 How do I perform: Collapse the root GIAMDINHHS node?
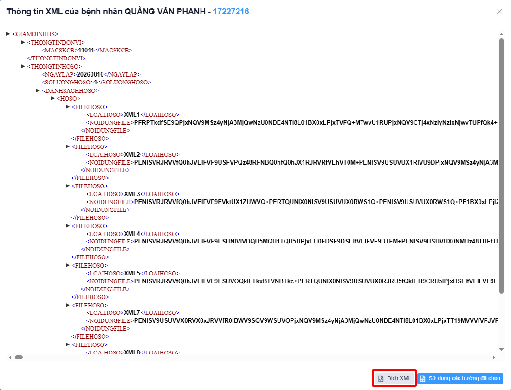pos(8,34)
